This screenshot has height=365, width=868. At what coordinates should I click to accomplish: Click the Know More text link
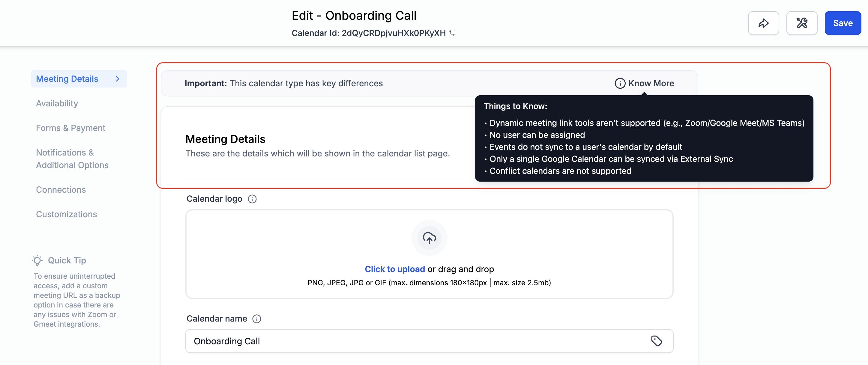pos(651,84)
